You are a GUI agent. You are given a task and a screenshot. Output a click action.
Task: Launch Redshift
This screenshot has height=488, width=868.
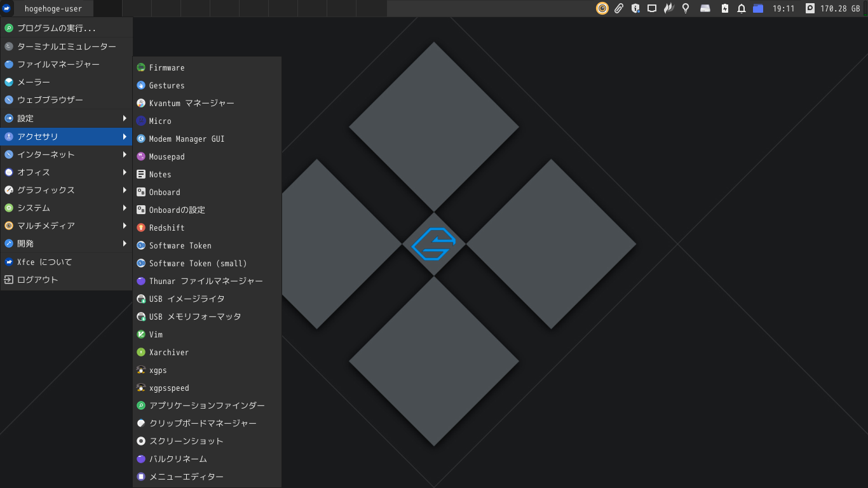pyautogui.click(x=207, y=227)
